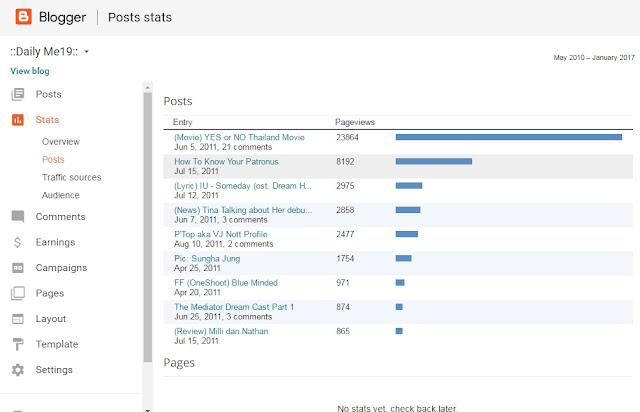Click the Template paint roller icon

(18, 344)
